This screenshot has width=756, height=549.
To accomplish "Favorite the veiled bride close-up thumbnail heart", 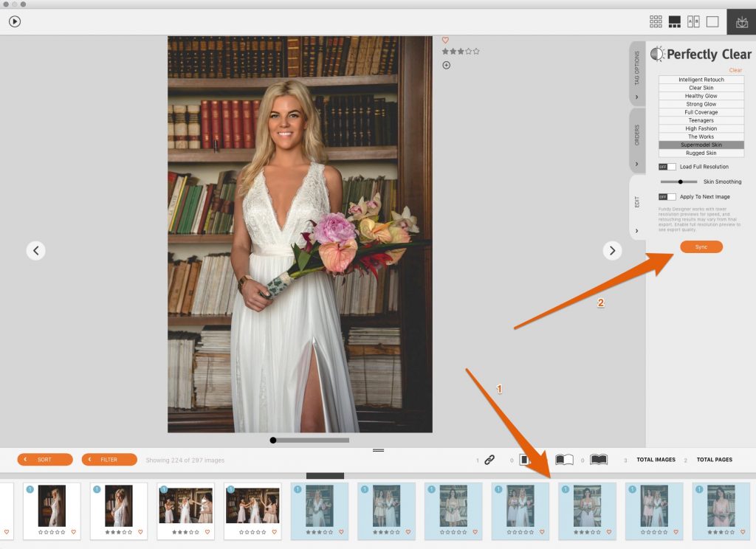I will click(x=140, y=532).
